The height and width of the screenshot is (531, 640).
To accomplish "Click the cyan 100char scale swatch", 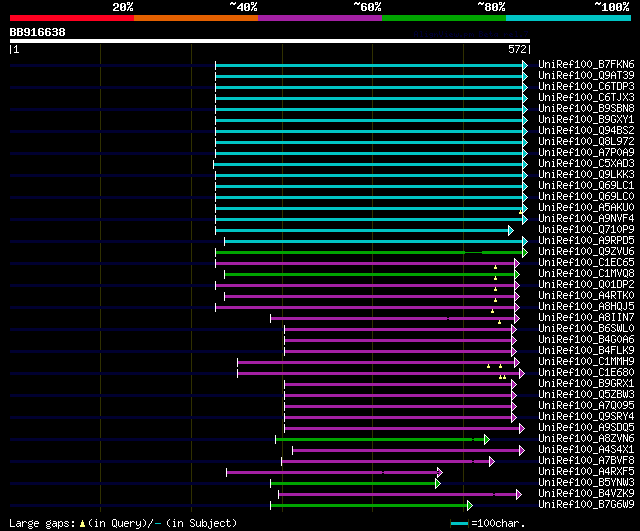I will [459, 523].
